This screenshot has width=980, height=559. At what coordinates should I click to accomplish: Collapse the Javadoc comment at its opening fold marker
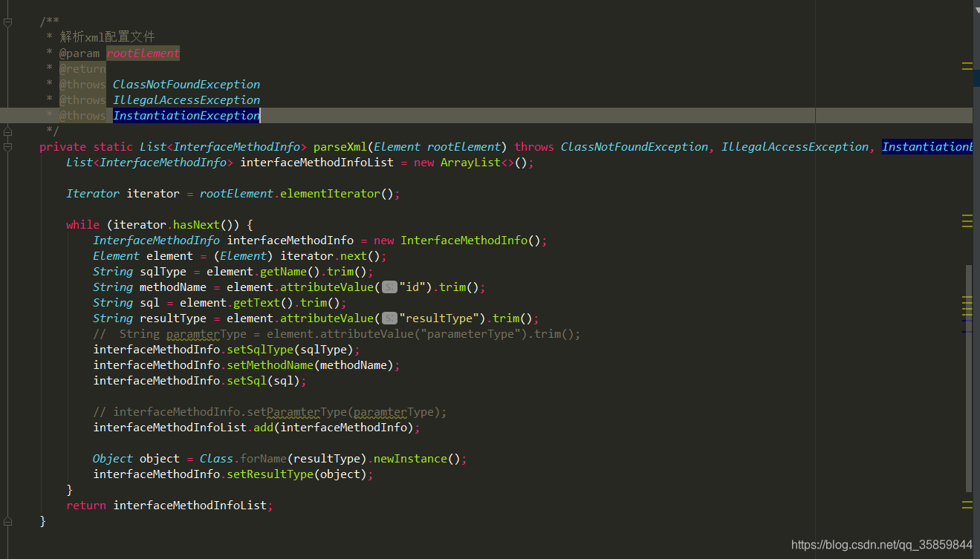coord(7,22)
